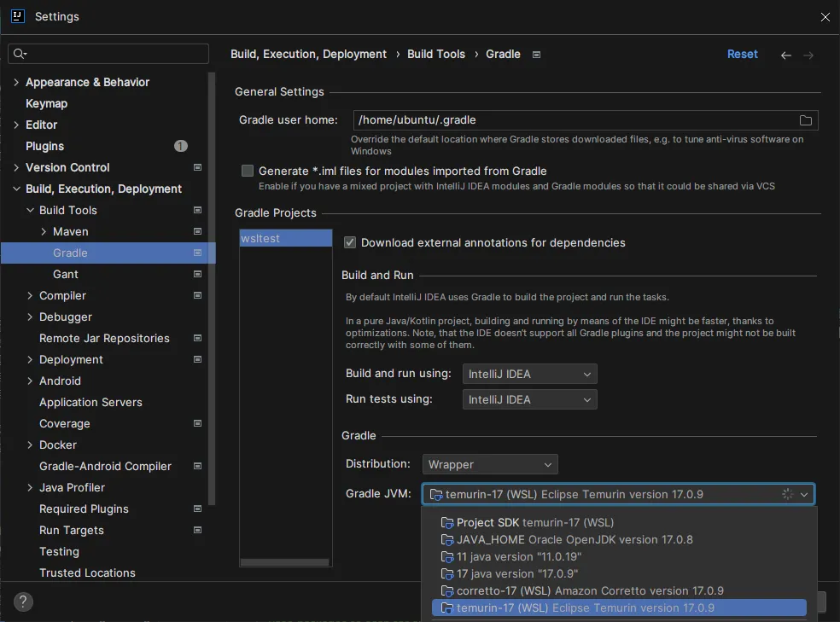
Task: Select JAVA_HOME Oracle OpenJDK 17.0.8 option
Action: [619, 539]
